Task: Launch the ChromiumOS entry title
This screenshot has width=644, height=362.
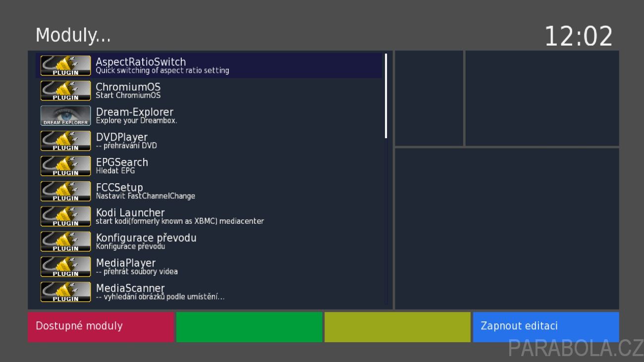Action: point(128,87)
